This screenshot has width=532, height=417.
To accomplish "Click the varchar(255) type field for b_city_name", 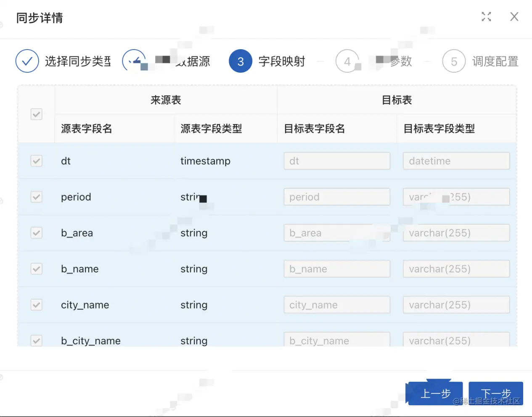I will tap(456, 340).
